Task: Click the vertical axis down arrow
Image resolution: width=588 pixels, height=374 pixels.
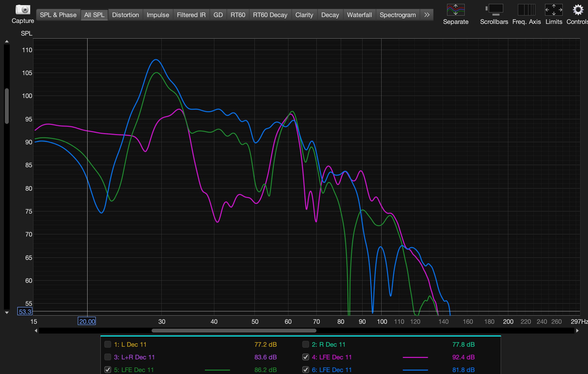Action: click(7, 313)
